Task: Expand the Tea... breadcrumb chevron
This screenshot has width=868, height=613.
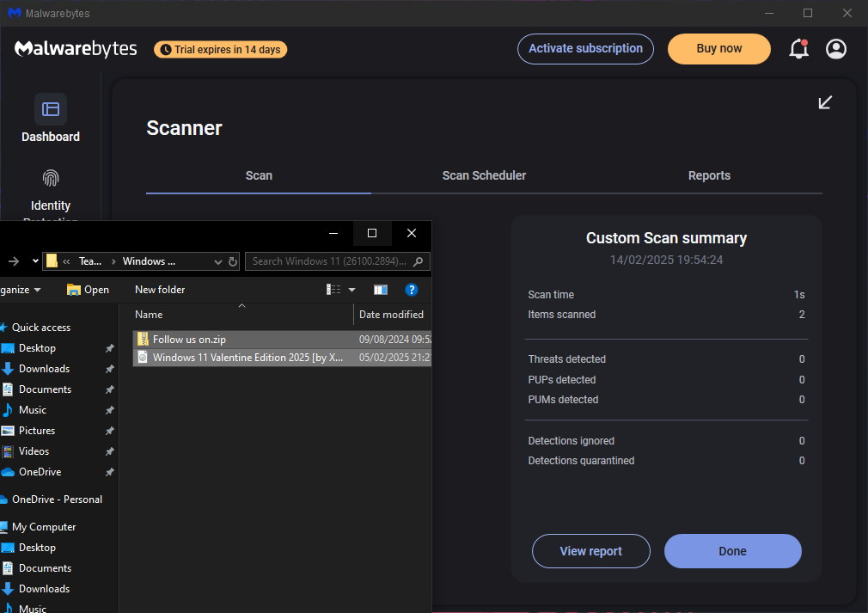Action: click(x=113, y=261)
